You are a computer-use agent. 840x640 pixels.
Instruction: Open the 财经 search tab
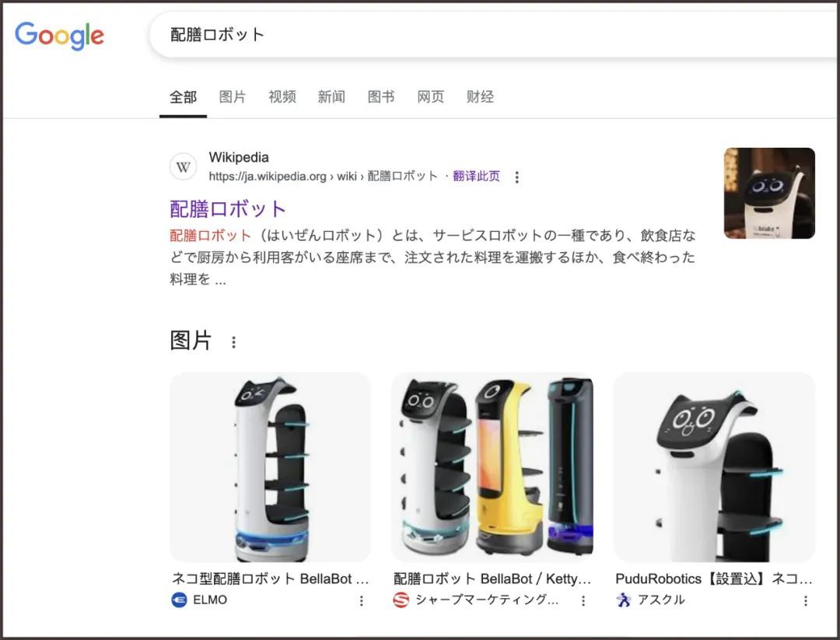pyautogui.click(x=479, y=96)
